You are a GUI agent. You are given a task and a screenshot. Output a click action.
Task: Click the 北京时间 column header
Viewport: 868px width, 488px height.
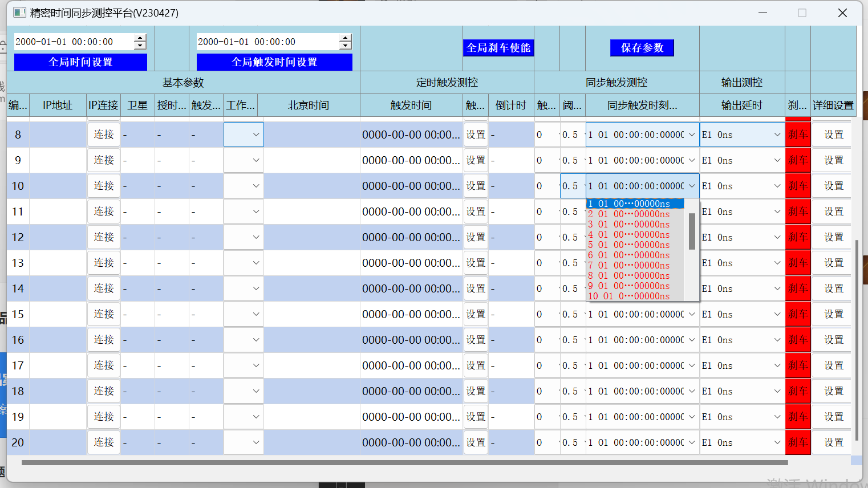click(309, 105)
